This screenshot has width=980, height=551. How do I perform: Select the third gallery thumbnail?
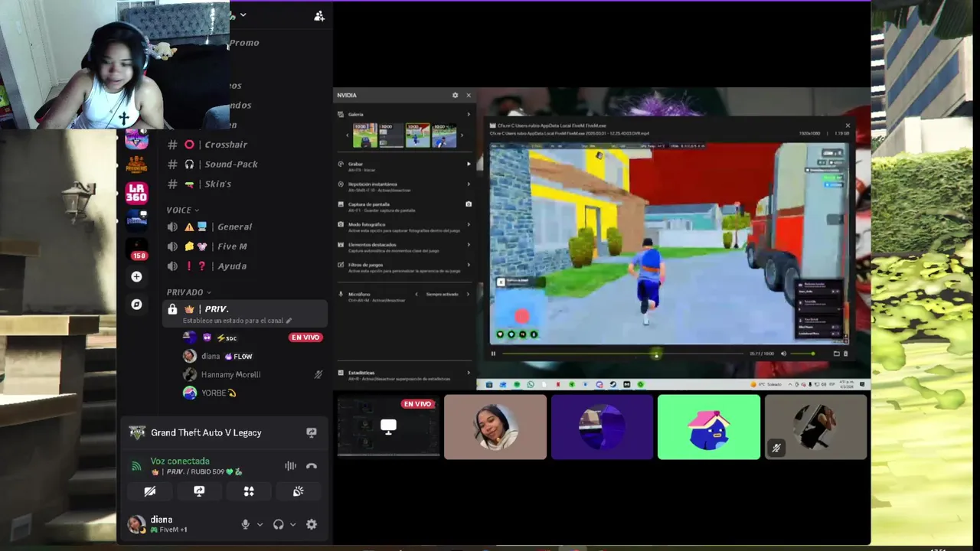pos(417,135)
